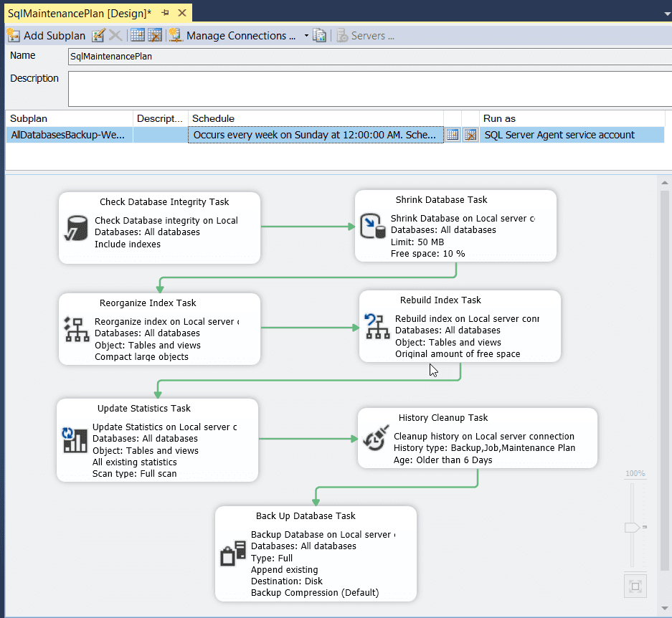
Task: Select the AllDatabasesBackup subplan row
Action: (x=68, y=135)
